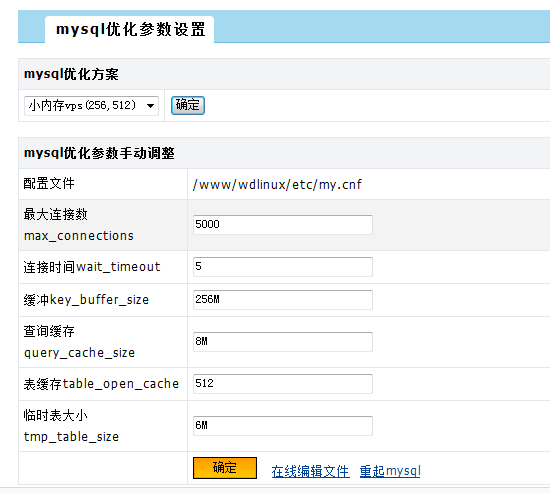
Task: Click the 确定 button beside the scheme dropdown
Action: click(x=188, y=105)
